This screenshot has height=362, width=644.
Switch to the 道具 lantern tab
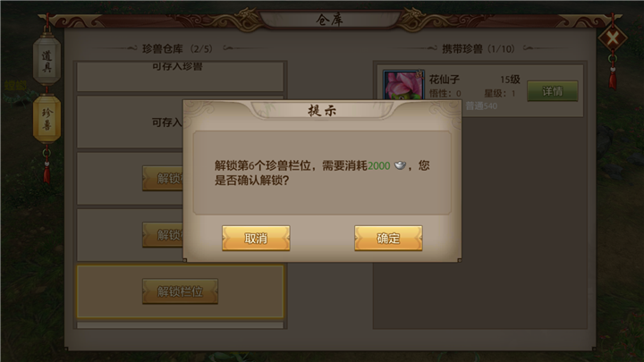coord(47,62)
